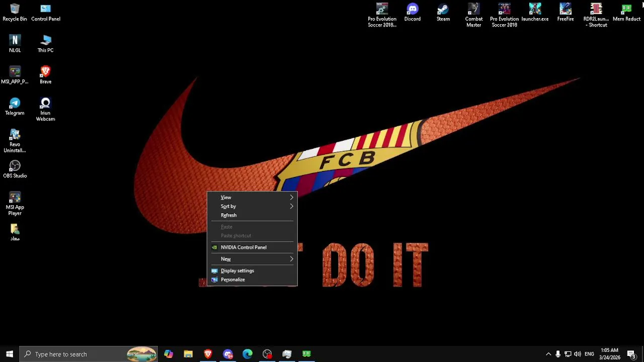Open Discord from the taskbar

tap(228, 354)
